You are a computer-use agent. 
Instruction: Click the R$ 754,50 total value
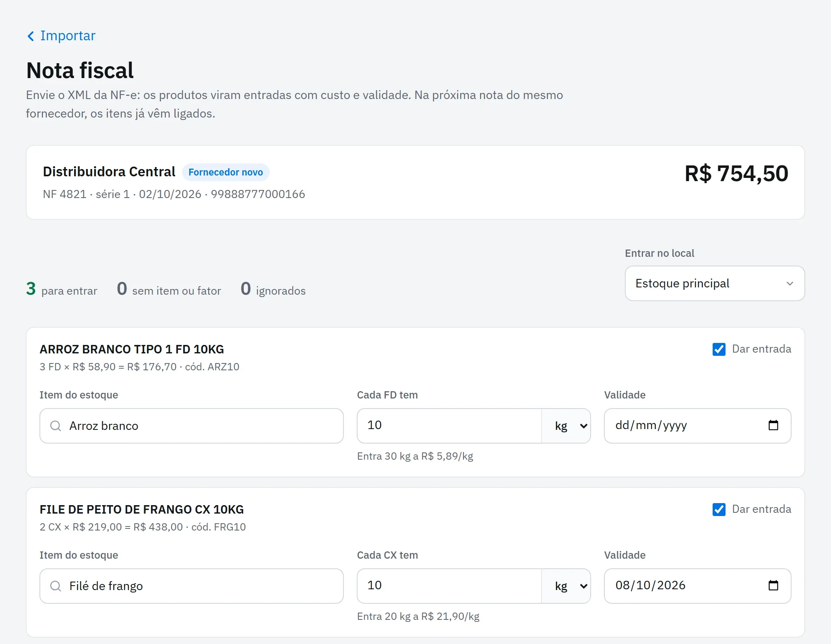tap(736, 174)
